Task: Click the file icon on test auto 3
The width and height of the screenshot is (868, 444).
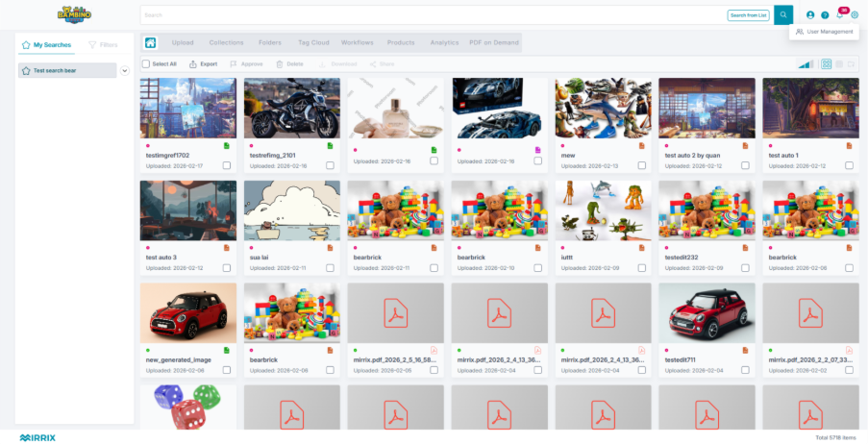Action: [x=227, y=247]
